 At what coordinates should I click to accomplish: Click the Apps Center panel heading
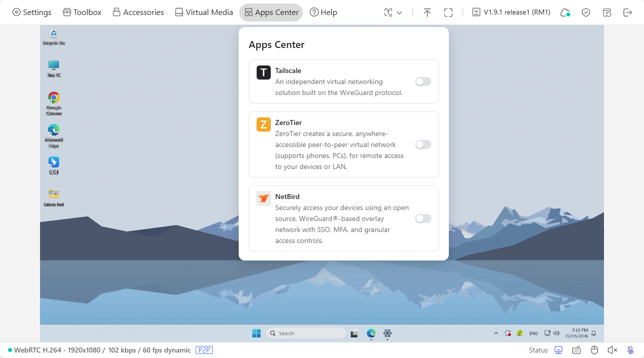point(277,44)
